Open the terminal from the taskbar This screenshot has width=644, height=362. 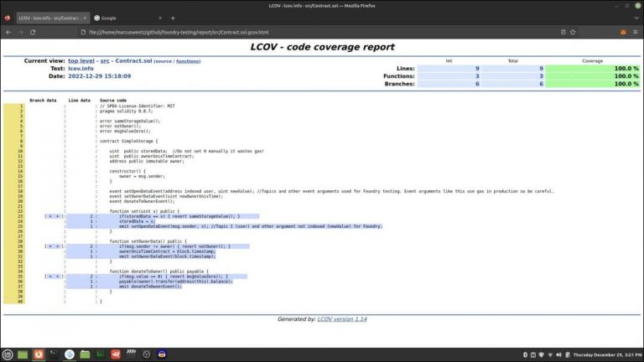pyautogui.click(x=53, y=354)
